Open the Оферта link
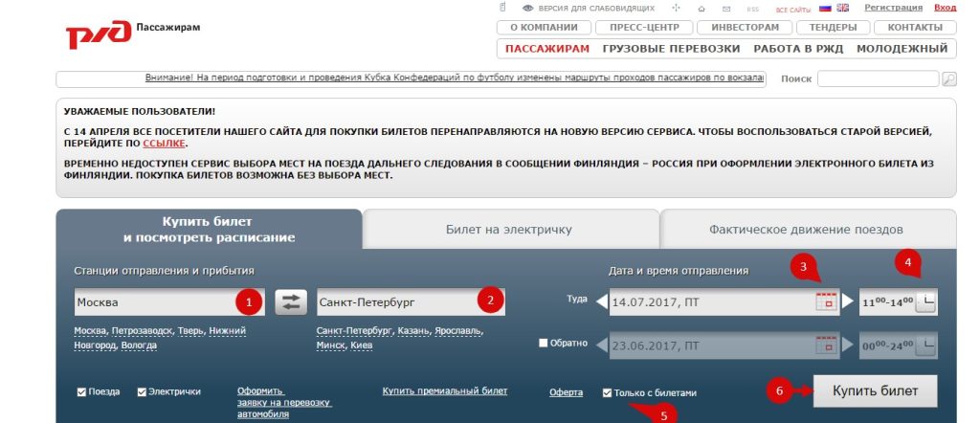The height and width of the screenshot is (423, 980). 567,392
